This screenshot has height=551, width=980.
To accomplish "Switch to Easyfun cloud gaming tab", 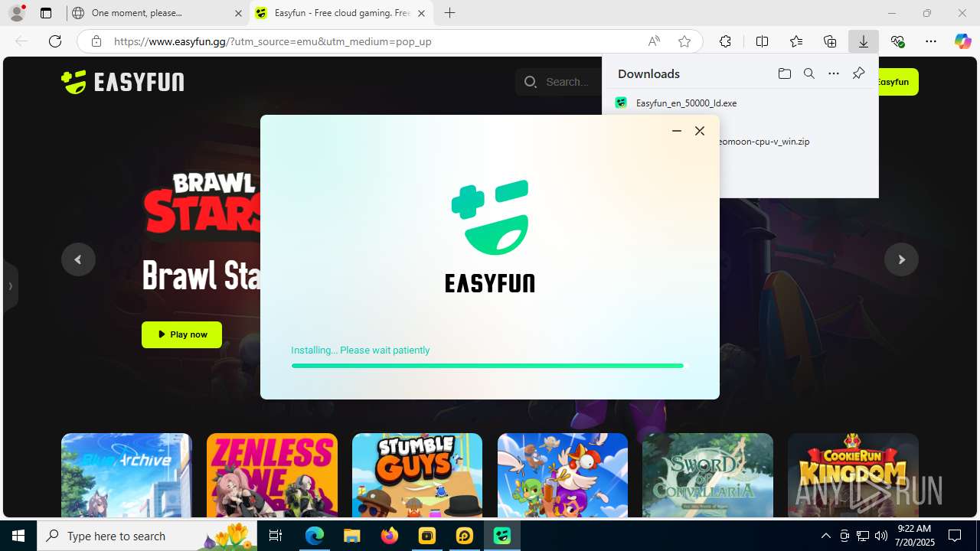I will pyautogui.click(x=341, y=13).
